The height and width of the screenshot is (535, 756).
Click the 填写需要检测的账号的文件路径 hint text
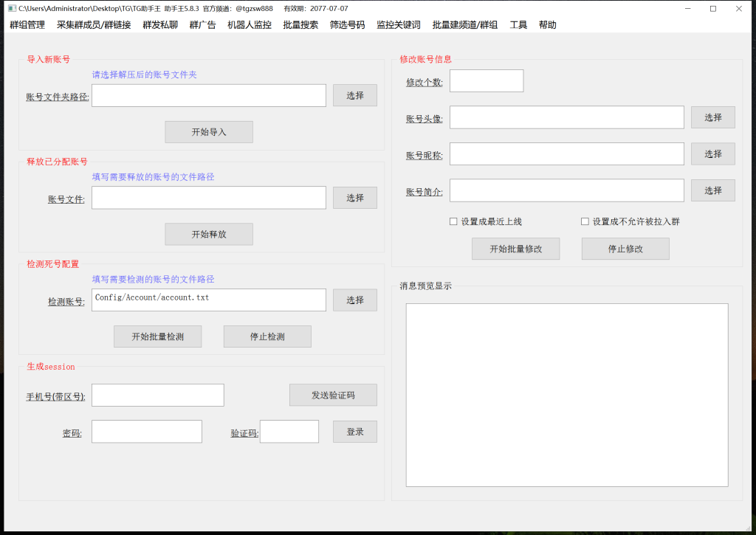click(x=154, y=279)
